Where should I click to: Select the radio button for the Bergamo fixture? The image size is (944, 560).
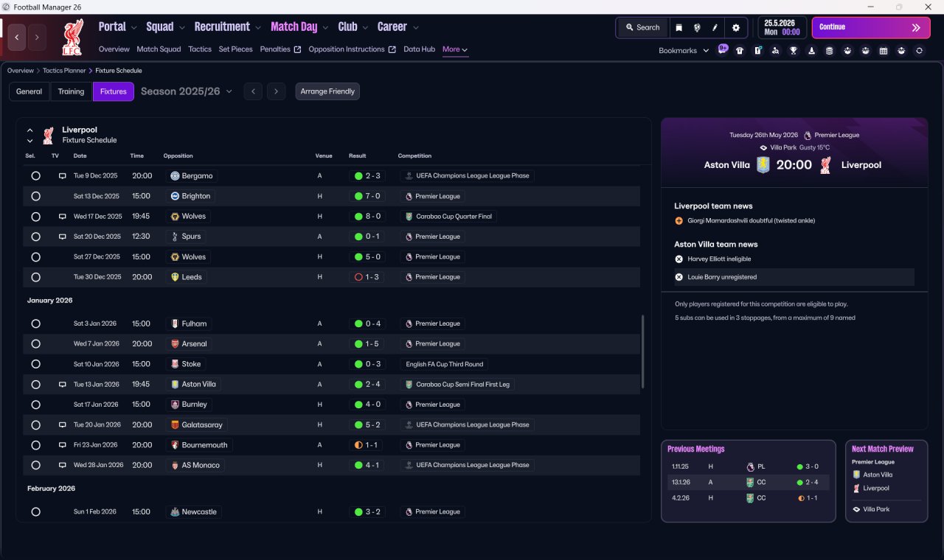(x=35, y=176)
